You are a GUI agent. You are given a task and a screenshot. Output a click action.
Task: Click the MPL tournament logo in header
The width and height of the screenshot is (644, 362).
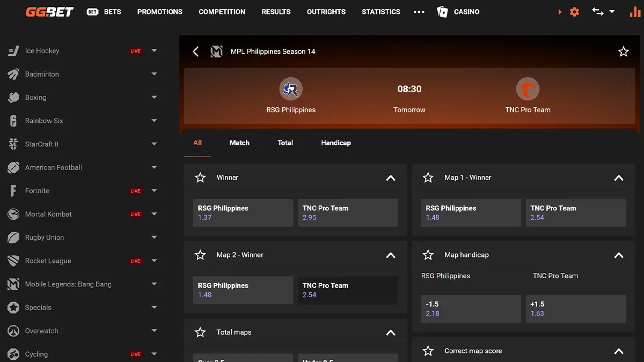coord(216,51)
